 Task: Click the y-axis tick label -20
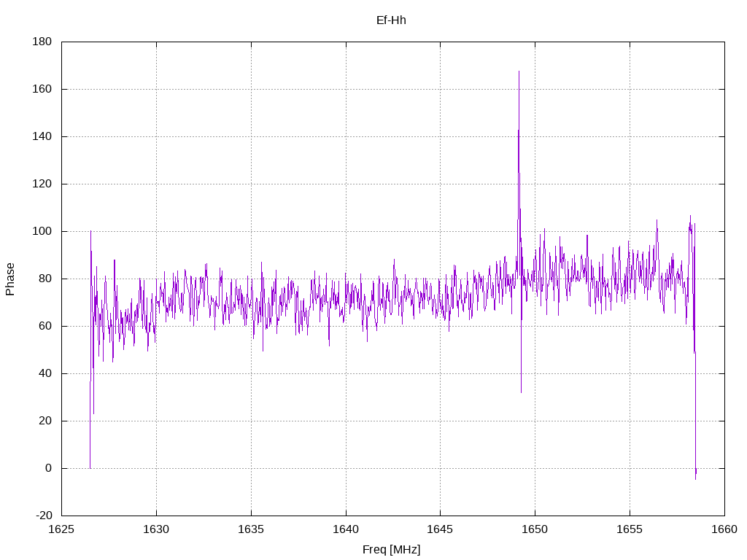point(44,516)
